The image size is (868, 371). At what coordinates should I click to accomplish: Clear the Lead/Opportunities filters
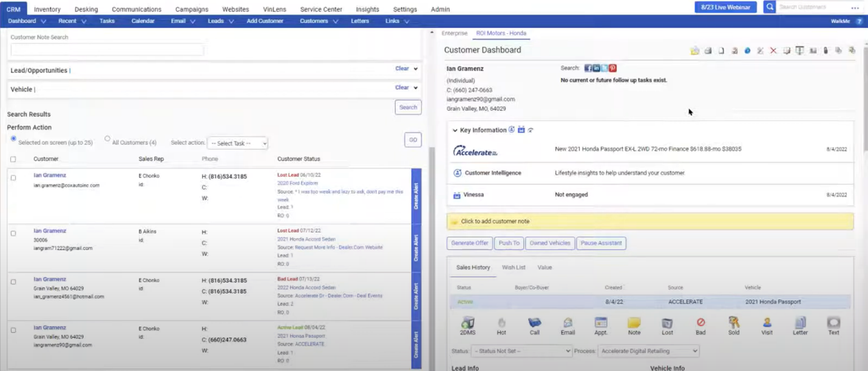click(x=402, y=69)
